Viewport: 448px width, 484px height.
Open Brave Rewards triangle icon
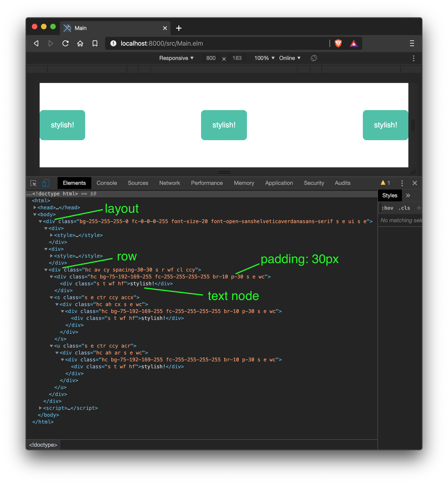pos(354,43)
